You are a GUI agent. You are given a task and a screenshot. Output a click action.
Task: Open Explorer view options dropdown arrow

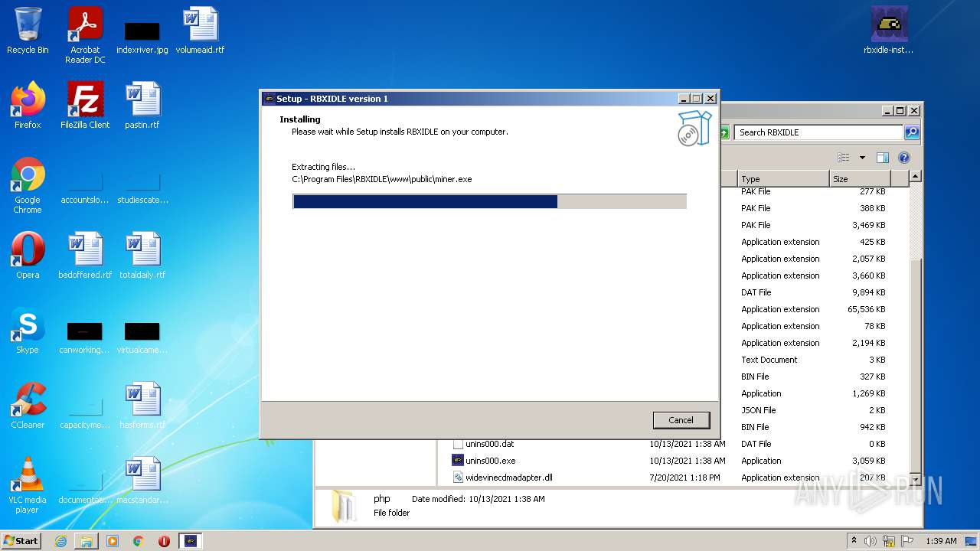pyautogui.click(x=862, y=158)
